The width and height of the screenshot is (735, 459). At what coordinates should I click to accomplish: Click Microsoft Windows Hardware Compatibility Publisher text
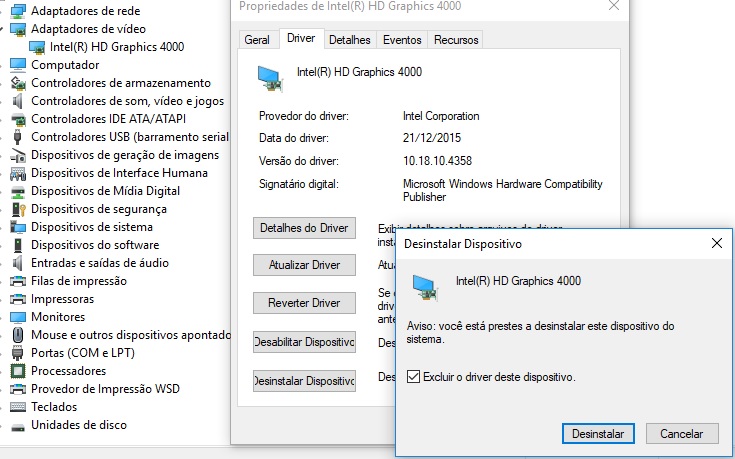[502, 190]
